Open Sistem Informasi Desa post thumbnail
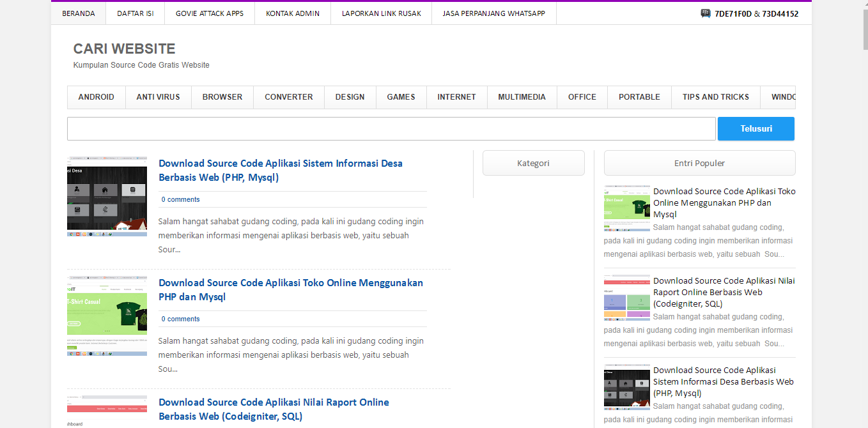 coord(107,196)
